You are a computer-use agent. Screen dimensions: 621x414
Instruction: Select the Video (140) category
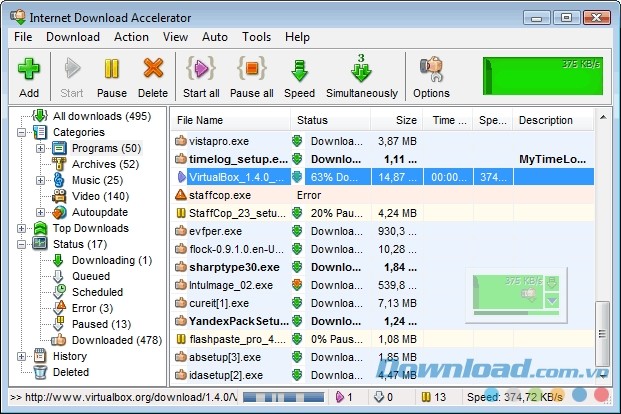click(x=101, y=196)
